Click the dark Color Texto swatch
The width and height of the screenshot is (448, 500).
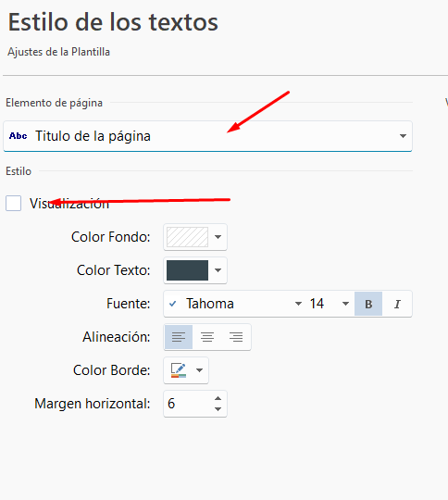click(x=188, y=270)
